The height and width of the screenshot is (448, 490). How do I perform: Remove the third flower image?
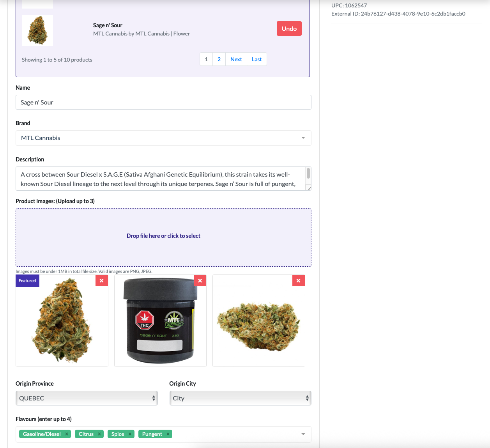click(298, 281)
